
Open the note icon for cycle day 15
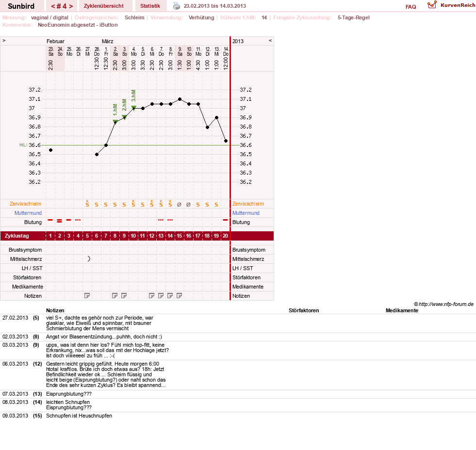click(x=179, y=295)
